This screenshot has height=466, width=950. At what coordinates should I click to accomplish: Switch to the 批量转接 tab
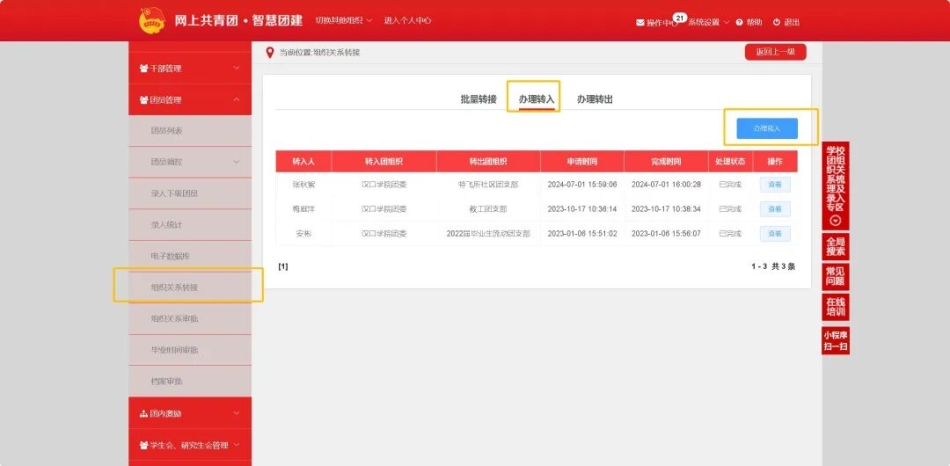pyautogui.click(x=478, y=100)
